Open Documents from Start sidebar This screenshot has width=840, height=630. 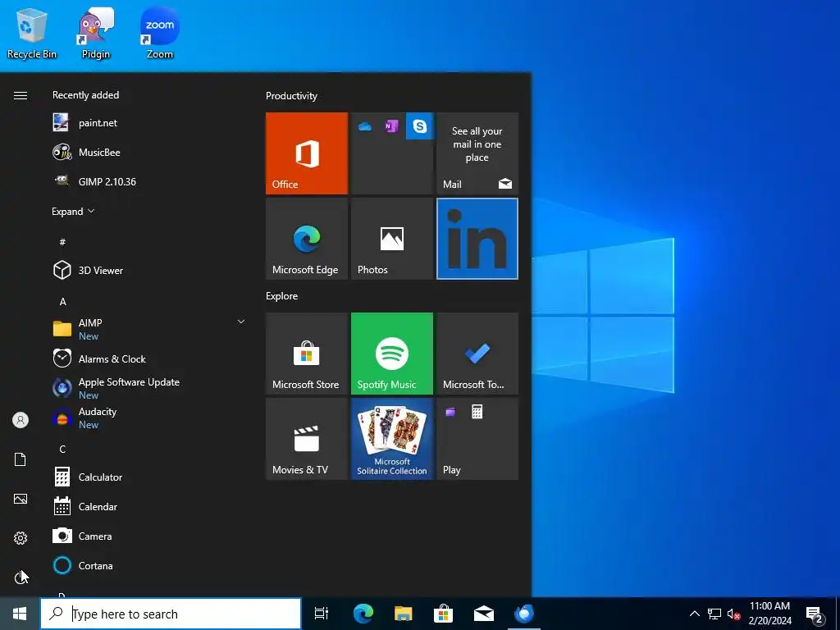[21, 459]
